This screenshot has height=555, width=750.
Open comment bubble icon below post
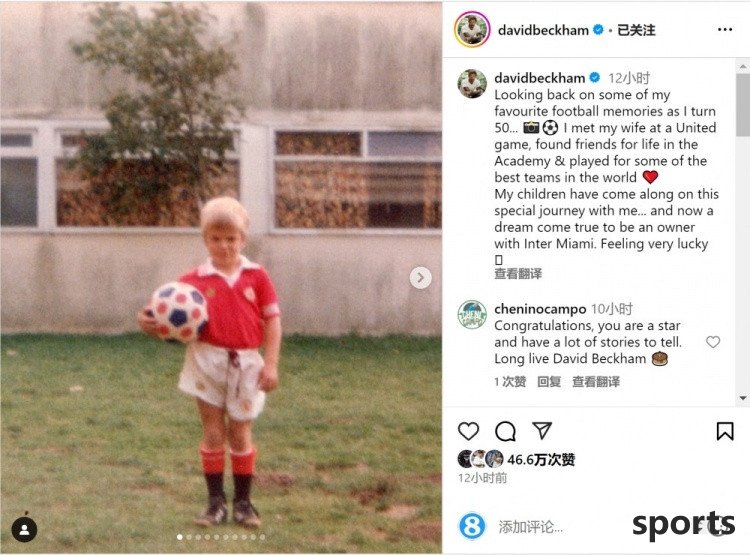pyautogui.click(x=505, y=431)
